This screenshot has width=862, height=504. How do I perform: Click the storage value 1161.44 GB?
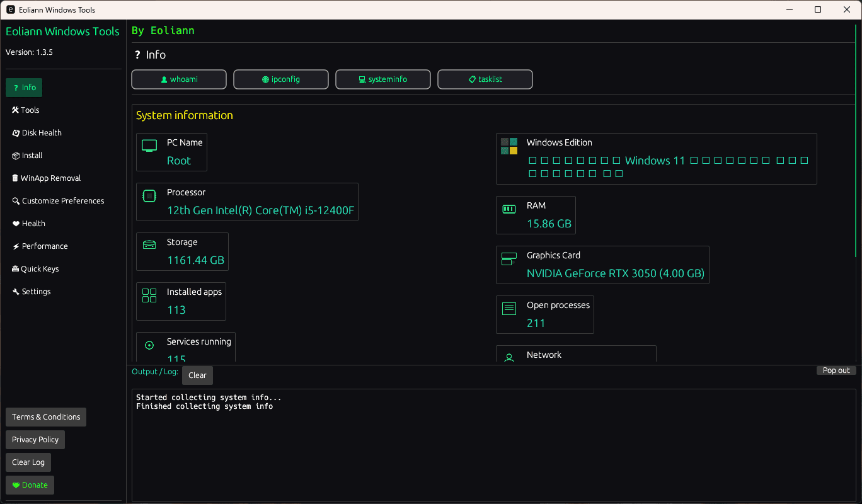(x=195, y=260)
